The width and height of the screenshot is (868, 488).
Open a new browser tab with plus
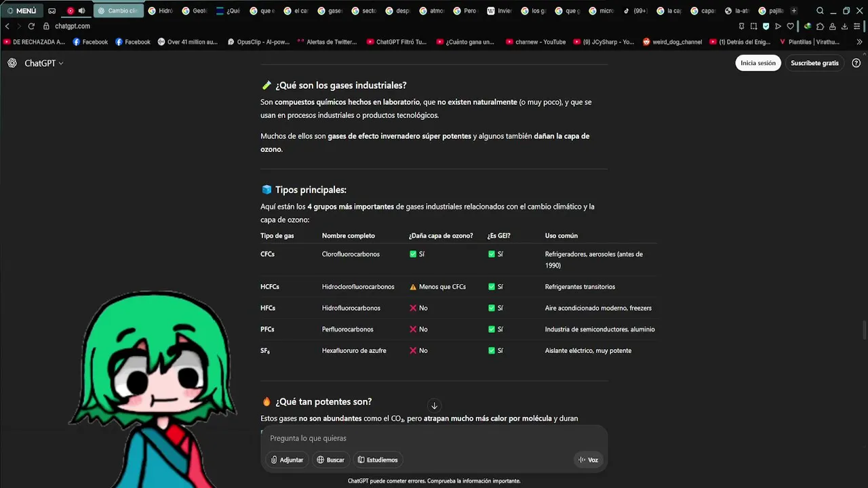(x=794, y=11)
